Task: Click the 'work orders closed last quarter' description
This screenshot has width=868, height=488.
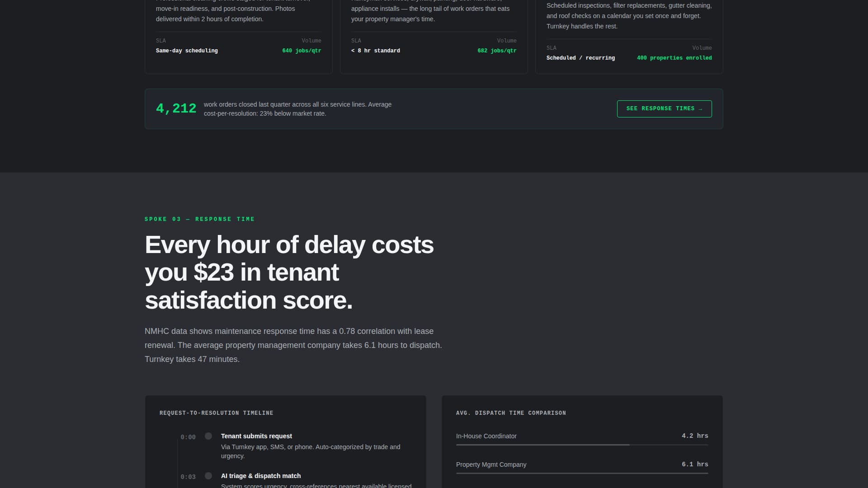Action: [x=297, y=109]
